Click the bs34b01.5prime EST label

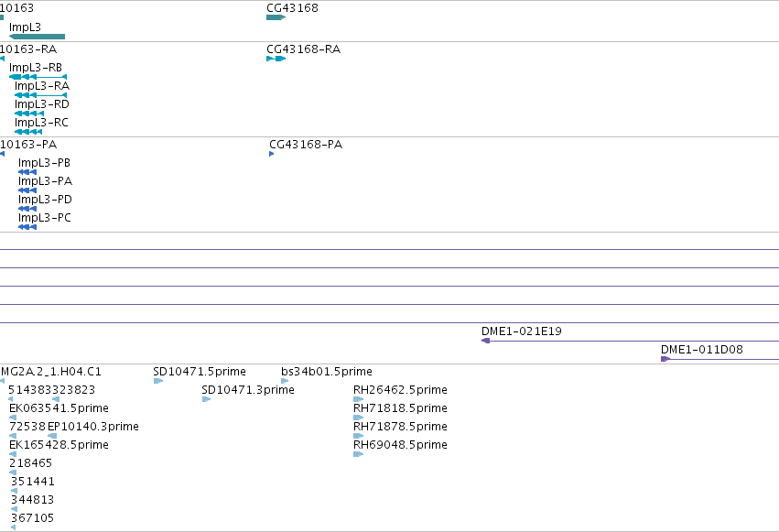(x=327, y=372)
